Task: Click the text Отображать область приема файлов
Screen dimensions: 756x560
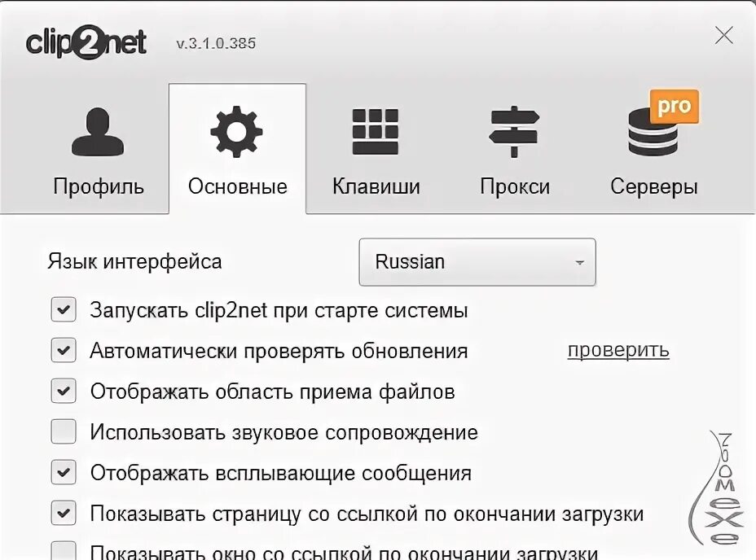Action: (272, 392)
